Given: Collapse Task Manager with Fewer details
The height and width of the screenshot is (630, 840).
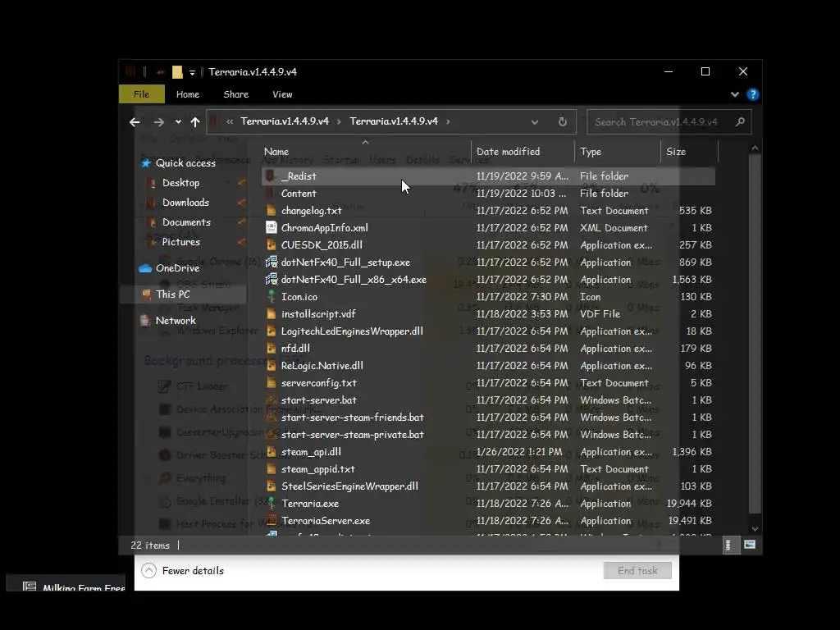Looking at the screenshot, I should coord(183,571).
